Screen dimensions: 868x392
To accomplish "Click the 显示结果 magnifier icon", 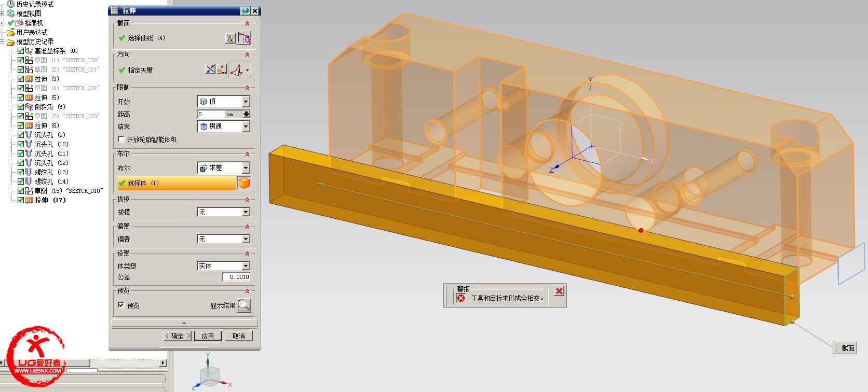I will tap(244, 305).
